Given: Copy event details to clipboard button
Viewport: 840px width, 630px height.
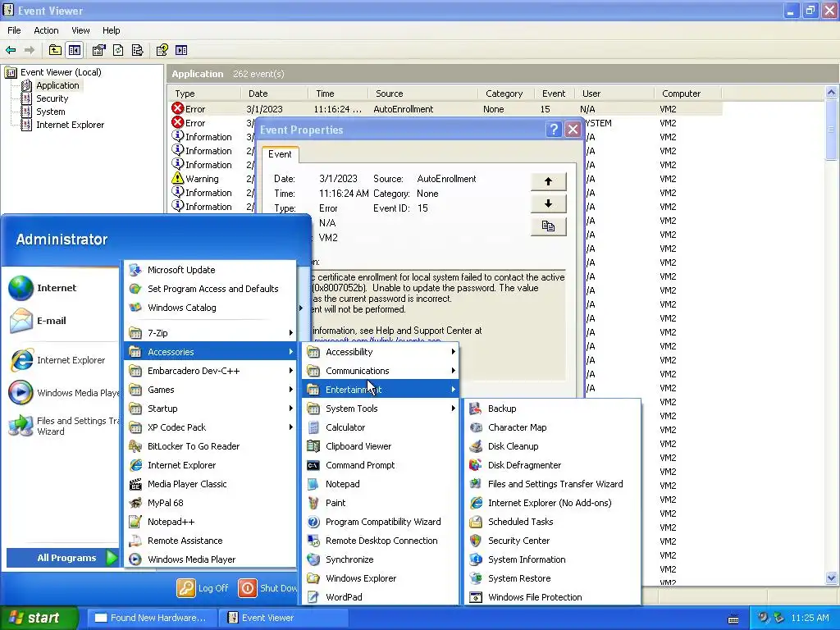Looking at the screenshot, I should [548, 226].
